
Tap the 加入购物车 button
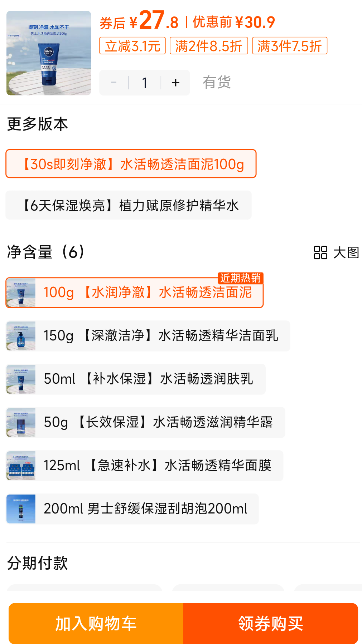[x=96, y=623]
